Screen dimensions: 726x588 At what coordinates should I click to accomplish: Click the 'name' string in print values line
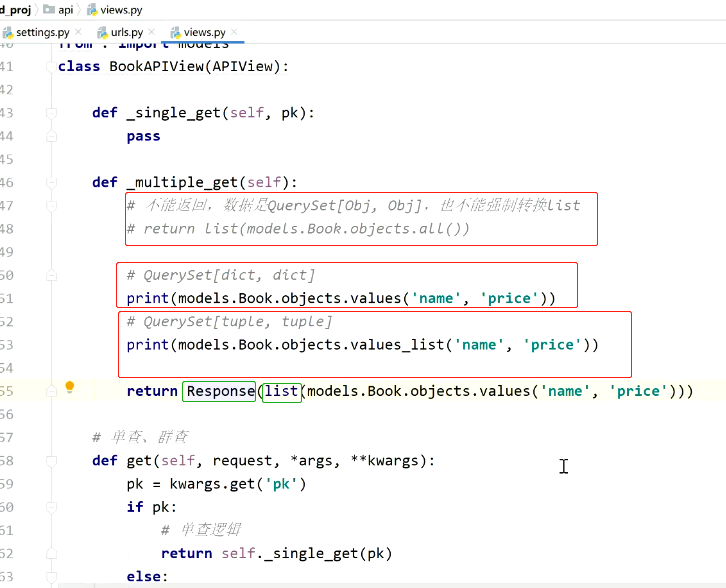[436, 298]
